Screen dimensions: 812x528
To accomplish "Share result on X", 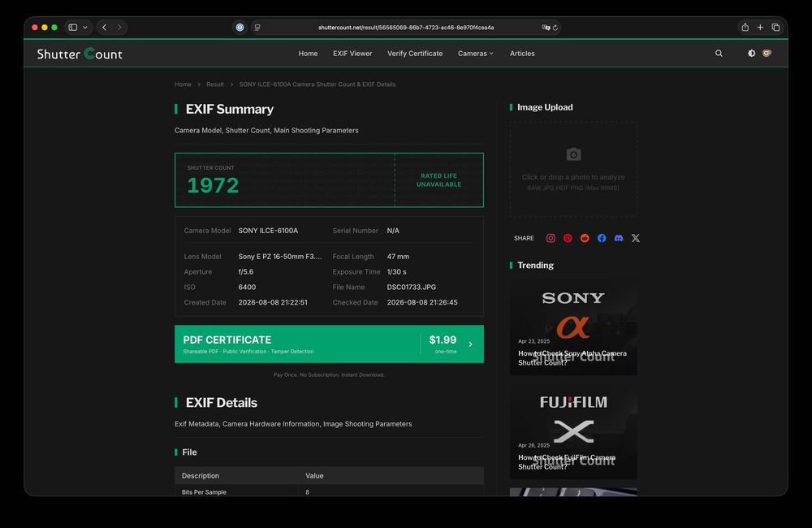I will pyautogui.click(x=636, y=238).
